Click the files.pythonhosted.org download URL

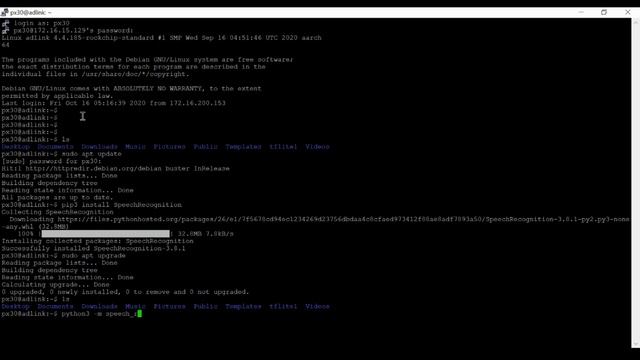click(x=343, y=219)
